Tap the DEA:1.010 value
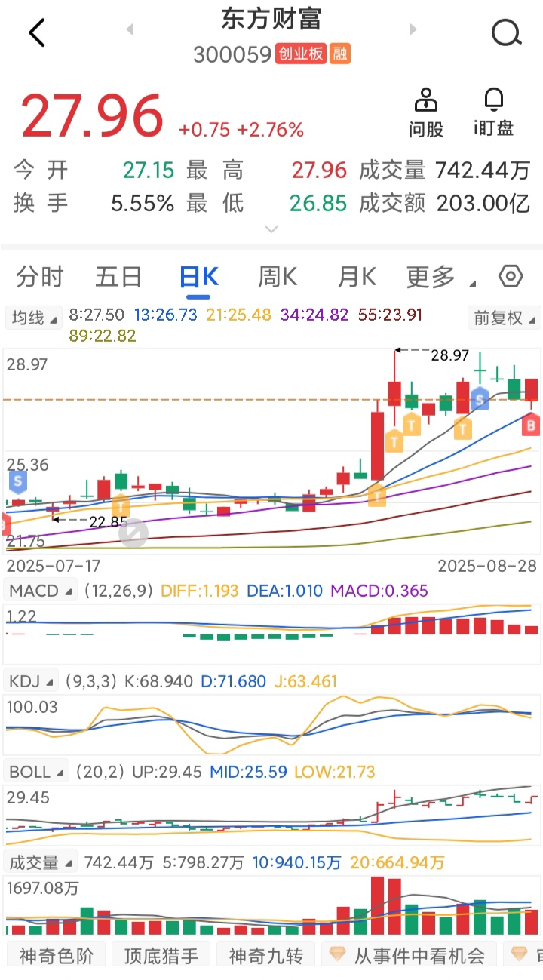 point(284,591)
